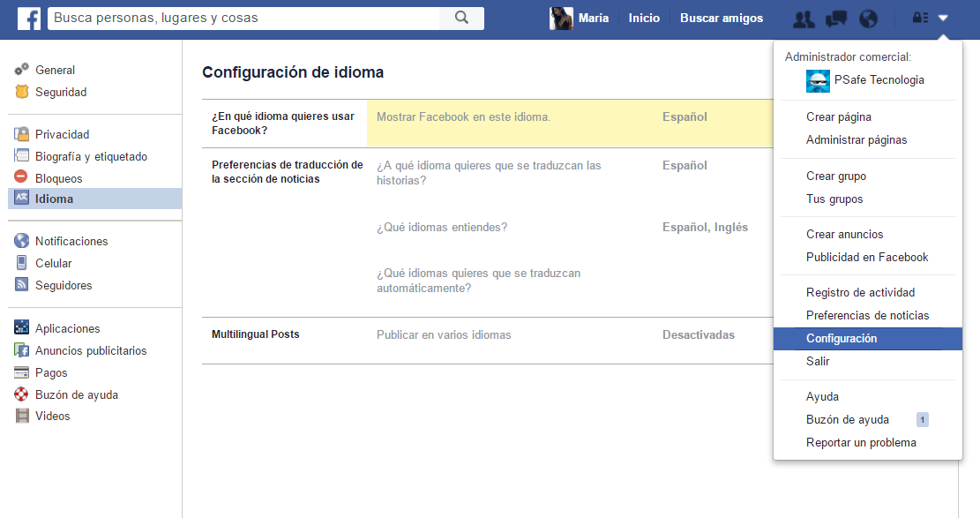Open the messages icon

pyautogui.click(x=836, y=19)
